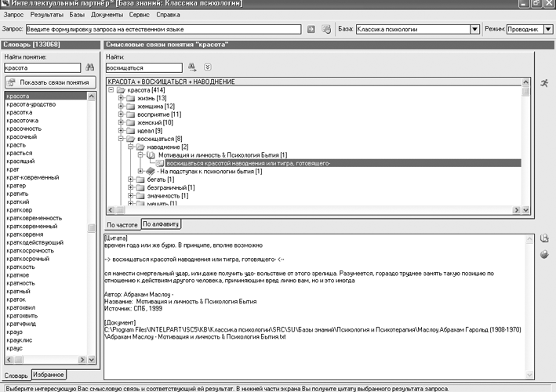This screenshot has height=392, width=556.
Task: Click the running man icon on right
Action: point(544,82)
